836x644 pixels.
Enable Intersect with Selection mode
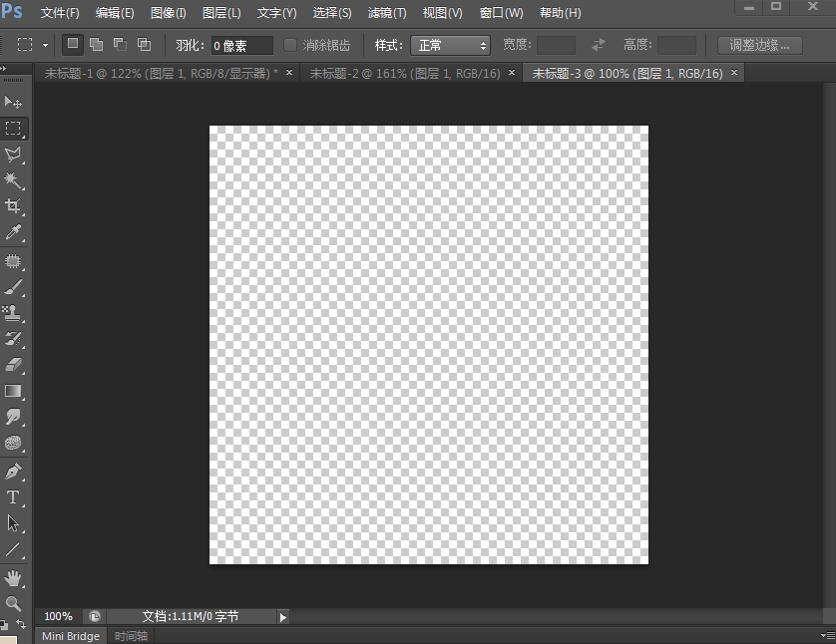coord(144,45)
